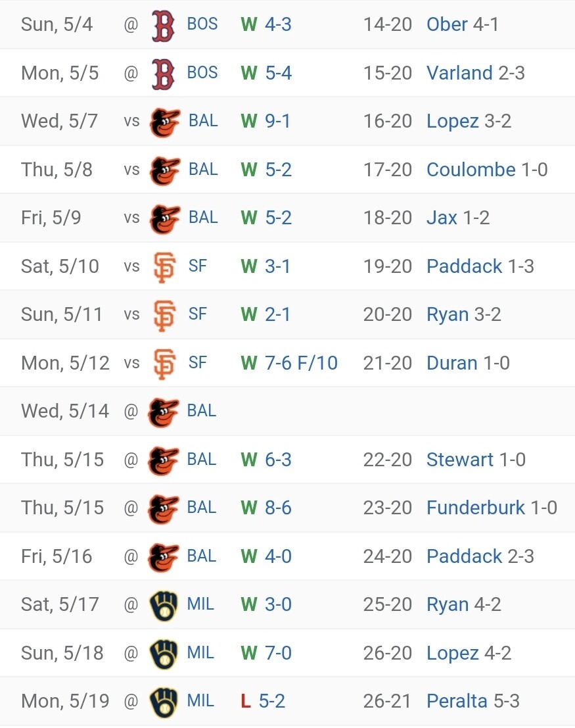Click the MIL team link on 5/18
Image resolution: width=575 pixels, height=728 pixels.
click(x=200, y=653)
